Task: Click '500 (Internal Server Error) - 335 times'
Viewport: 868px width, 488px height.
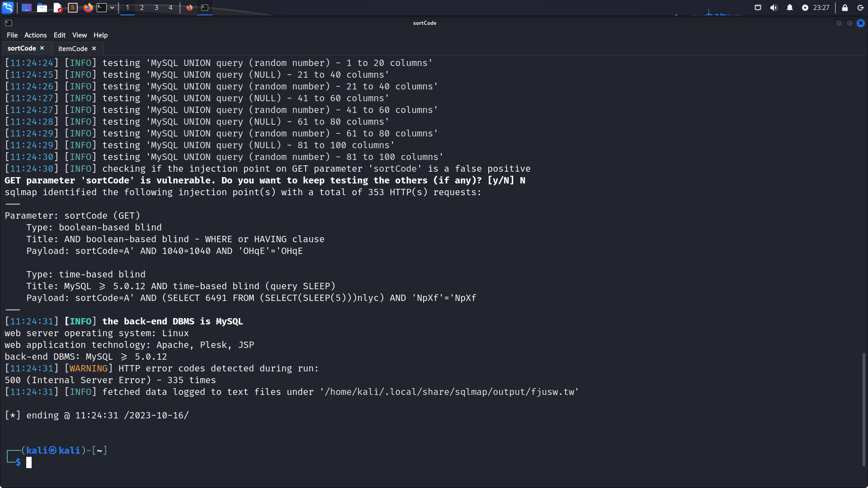Action: [110, 380]
